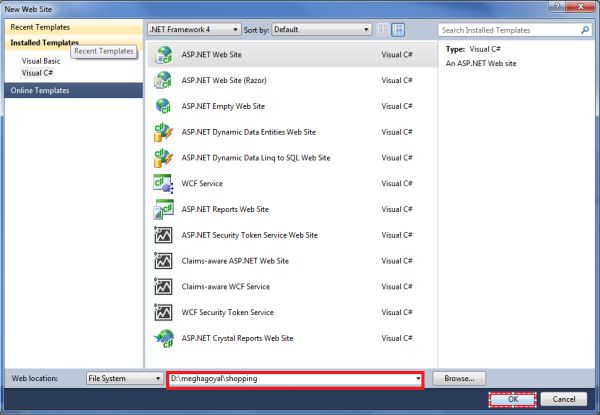Click the ASP.NET Reports Web Site label

(225, 209)
